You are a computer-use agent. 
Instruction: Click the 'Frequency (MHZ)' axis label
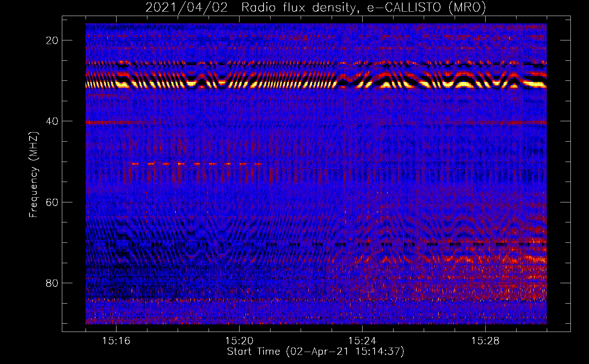(x=33, y=175)
